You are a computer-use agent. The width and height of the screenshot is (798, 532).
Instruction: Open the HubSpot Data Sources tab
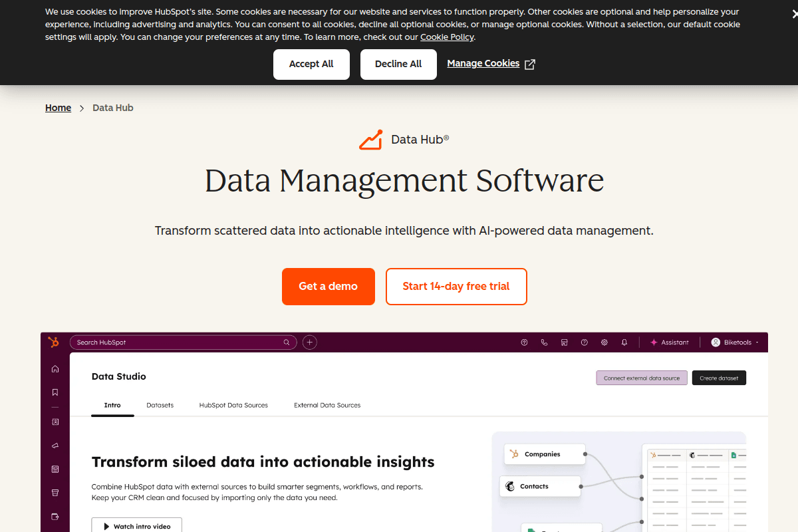(x=233, y=405)
